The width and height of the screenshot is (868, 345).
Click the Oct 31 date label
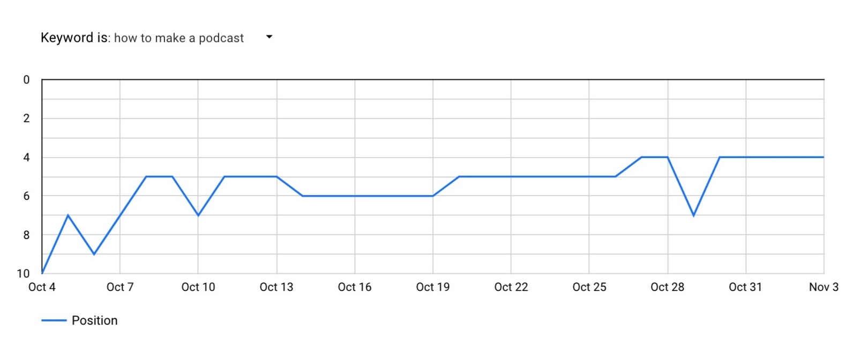745,287
